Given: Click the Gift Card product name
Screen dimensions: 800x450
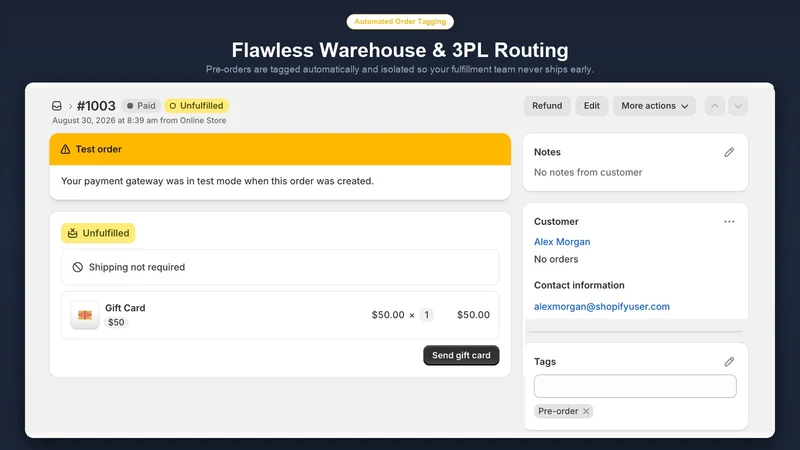Looking at the screenshot, I should [x=125, y=308].
